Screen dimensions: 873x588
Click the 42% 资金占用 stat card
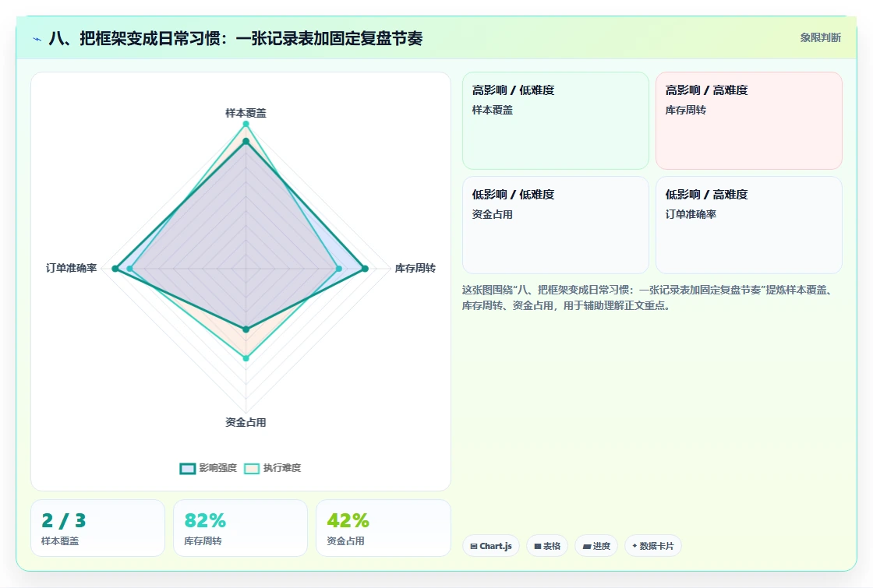click(x=383, y=528)
